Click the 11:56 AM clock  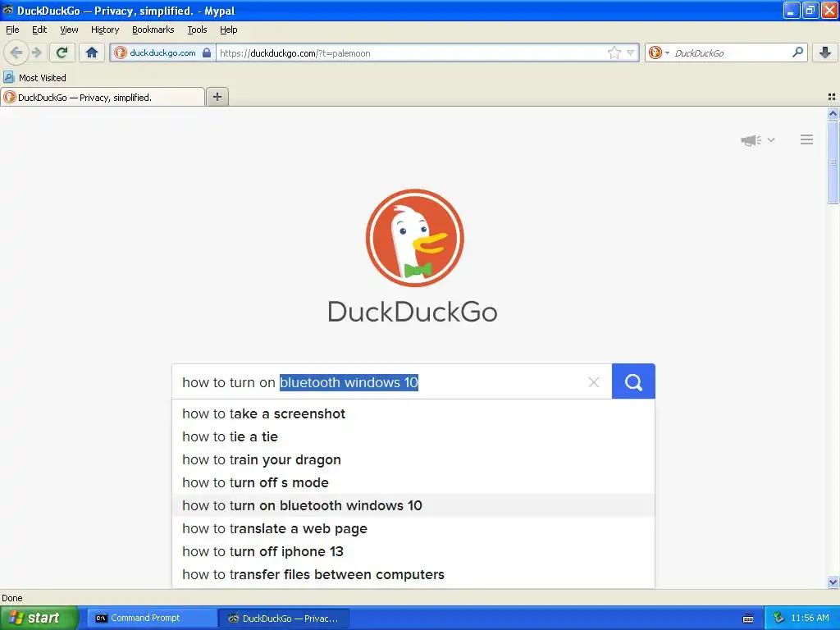810,618
